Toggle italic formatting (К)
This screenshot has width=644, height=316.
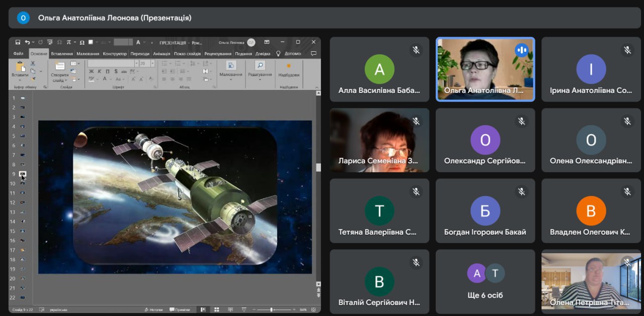(x=99, y=71)
